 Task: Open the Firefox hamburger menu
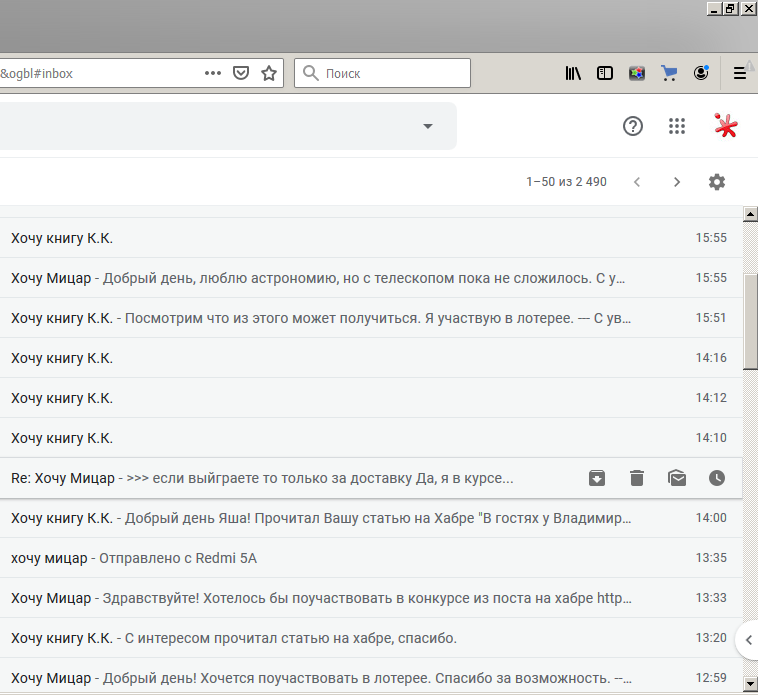point(740,73)
